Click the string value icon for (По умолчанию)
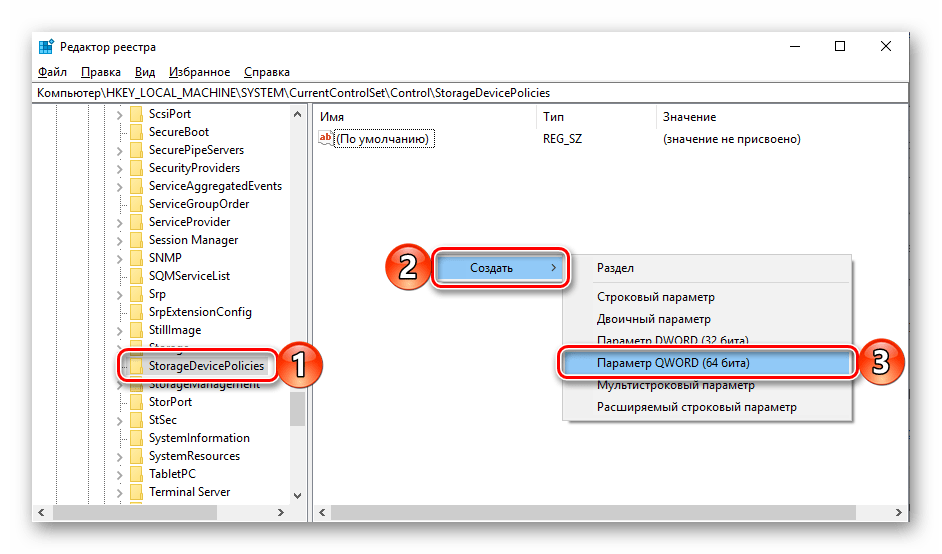Image resolution: width=942 pixels, height=554 pixels. click(x=325, y=138)
